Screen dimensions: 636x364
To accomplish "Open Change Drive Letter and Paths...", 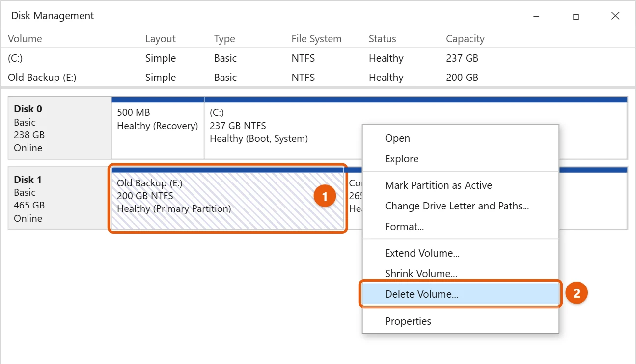I will pyautogui.click(x=460, y=206).
